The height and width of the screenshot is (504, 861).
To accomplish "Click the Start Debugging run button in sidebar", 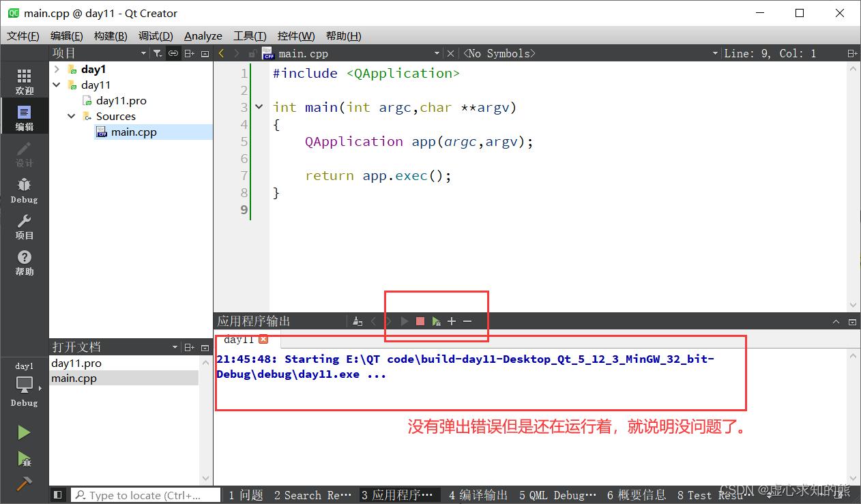I will pos(24,458).
